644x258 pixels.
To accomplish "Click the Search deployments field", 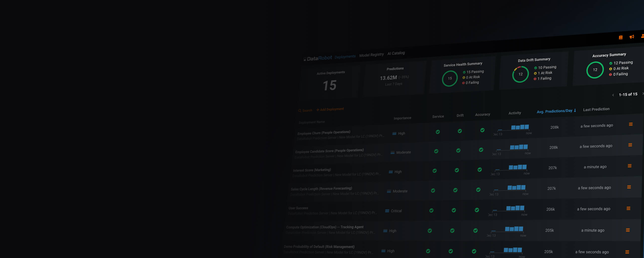I will pos(305,110).
